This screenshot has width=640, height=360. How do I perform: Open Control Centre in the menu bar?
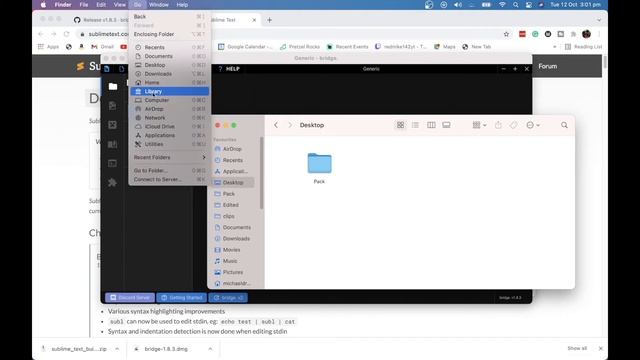529,5
